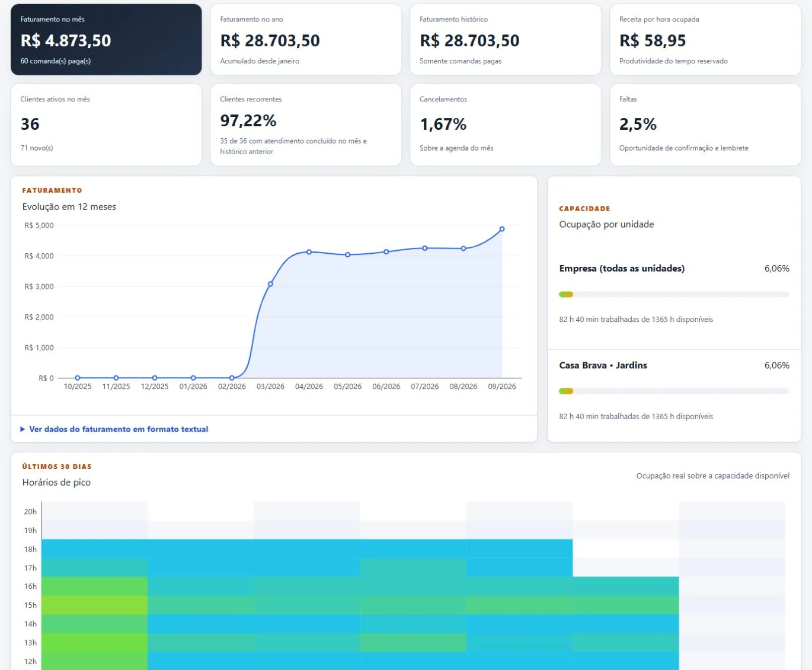Viewport: 812px width, 670px height.
Task: Click 'Somente comandas pagas' caption
Action: point(461,61)
